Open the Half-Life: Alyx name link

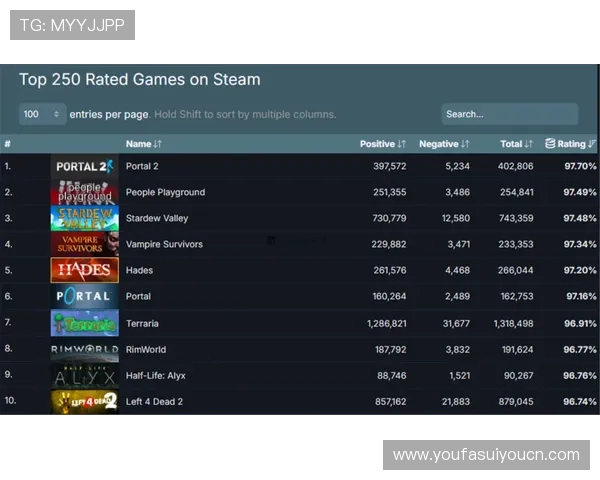click(156, 376)
